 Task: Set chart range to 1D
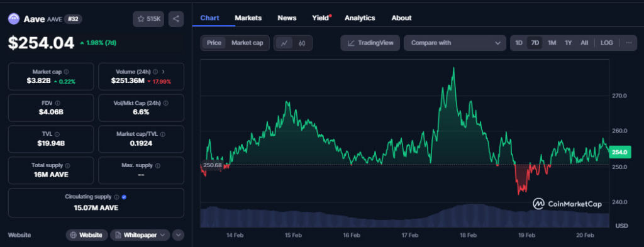(519, 43)
